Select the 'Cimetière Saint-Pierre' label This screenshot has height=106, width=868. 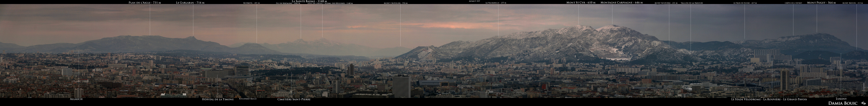pos(294,99)
